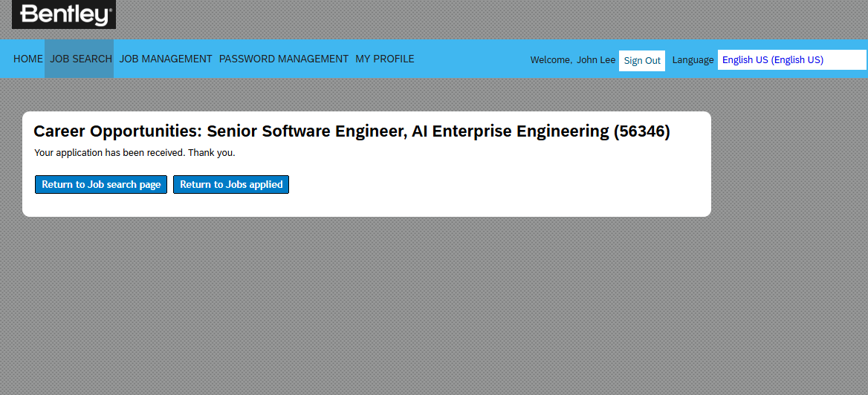
Task: Go to the HOME menu item
Action: tap(28, 59)
